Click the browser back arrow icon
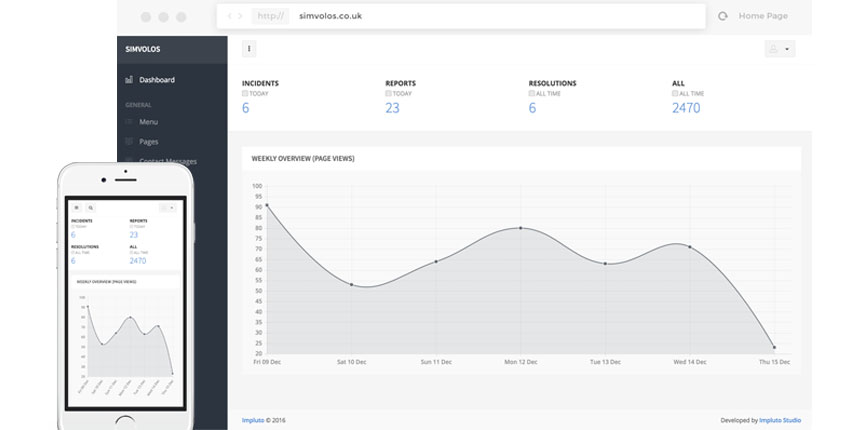The height and width of the screenshot is (430, 850). click(x=230, y=16)
